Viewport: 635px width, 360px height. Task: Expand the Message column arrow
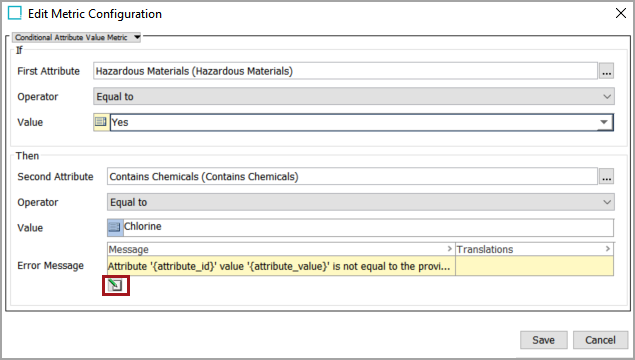[x=449, y=249]
